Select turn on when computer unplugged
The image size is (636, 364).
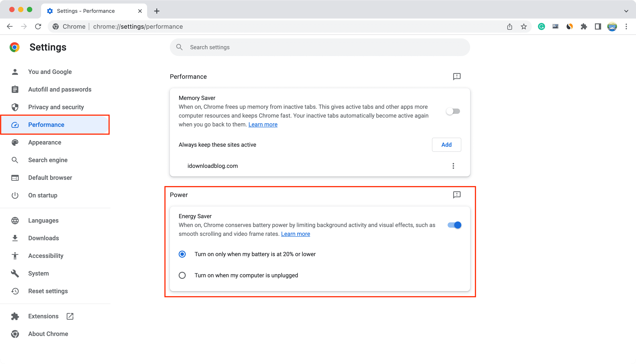tap(182, 275)
